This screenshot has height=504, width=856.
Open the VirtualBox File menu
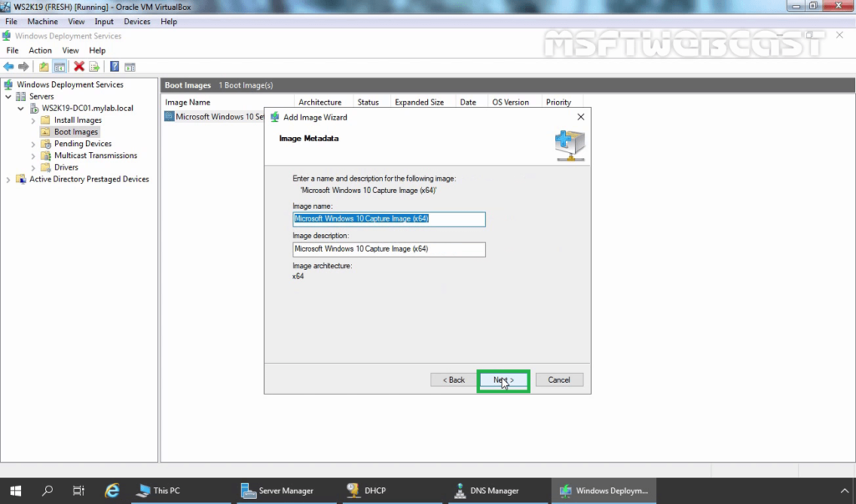click(x=11, y=21)
